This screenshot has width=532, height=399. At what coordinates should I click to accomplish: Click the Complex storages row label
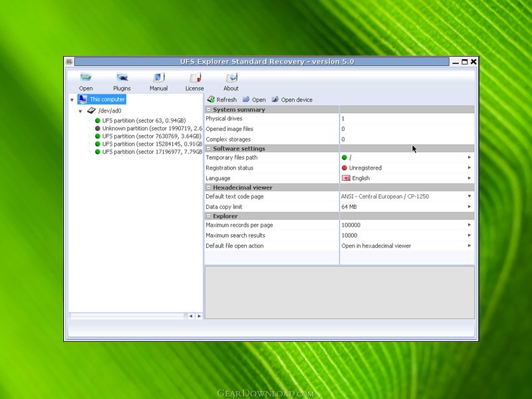pos(228,140)
